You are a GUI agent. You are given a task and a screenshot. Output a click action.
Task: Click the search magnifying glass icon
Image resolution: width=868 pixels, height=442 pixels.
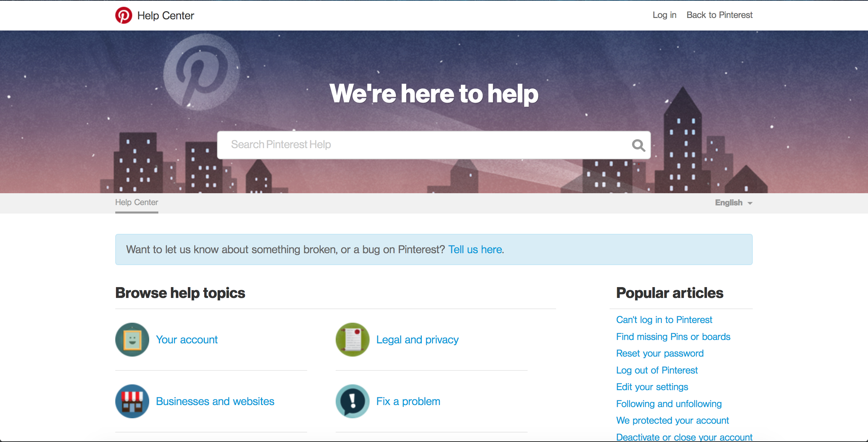tap(638, 144)
